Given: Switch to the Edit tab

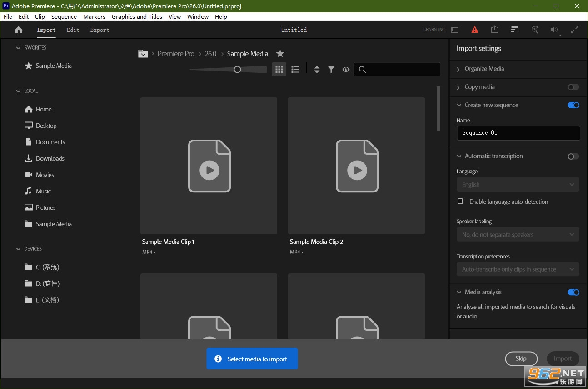Looking at the screenshot, I should pos(73,30).
